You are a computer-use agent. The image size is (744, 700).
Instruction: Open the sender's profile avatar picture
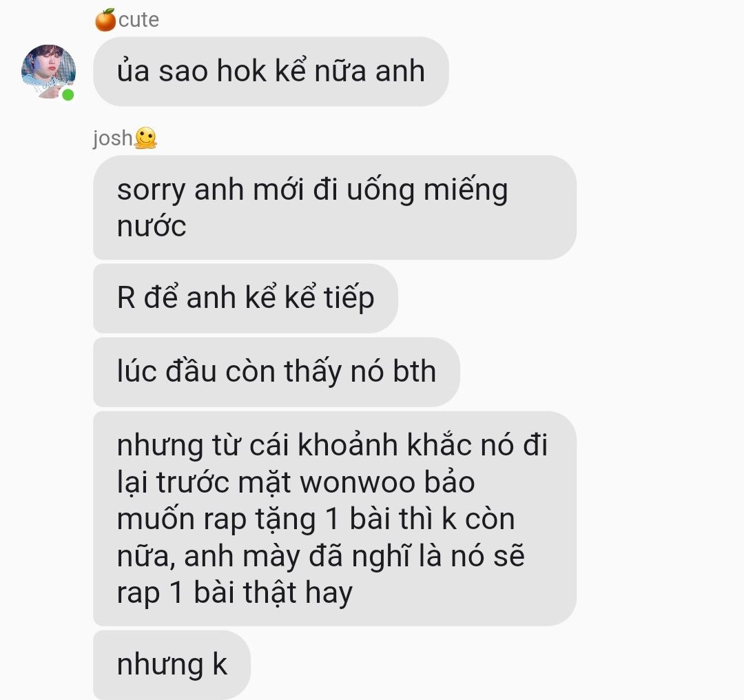pyautogui.click(x=48, y=71)
